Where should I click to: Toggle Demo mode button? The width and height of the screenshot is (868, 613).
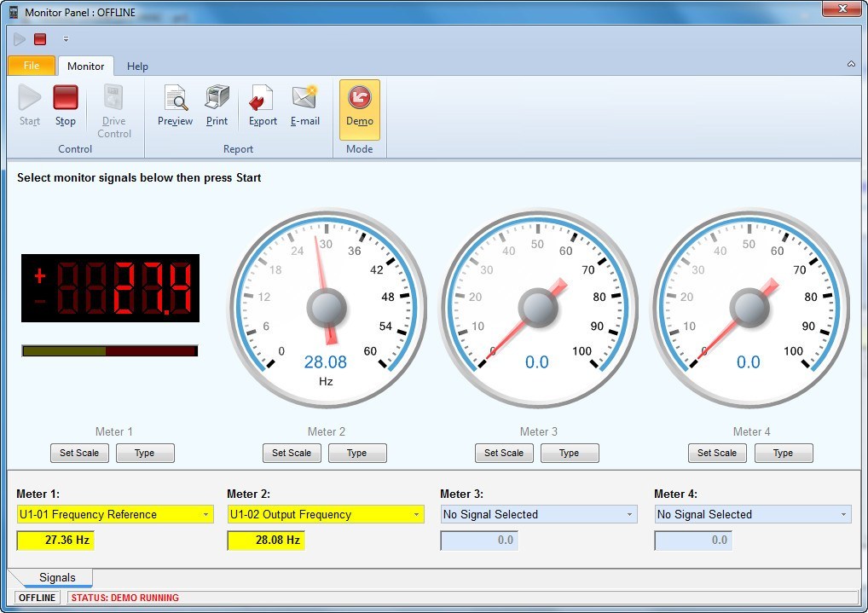tap(359, 109)
